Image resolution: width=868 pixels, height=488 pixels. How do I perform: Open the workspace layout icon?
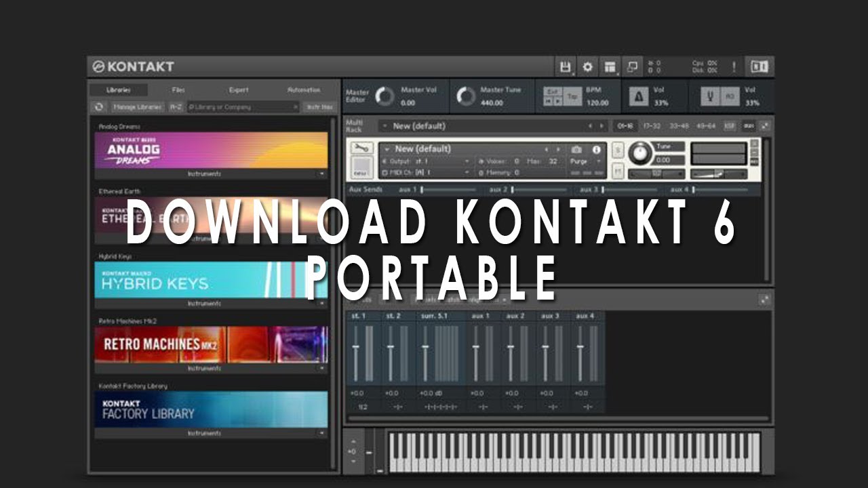pyautogui.click(x=610, y=67)
